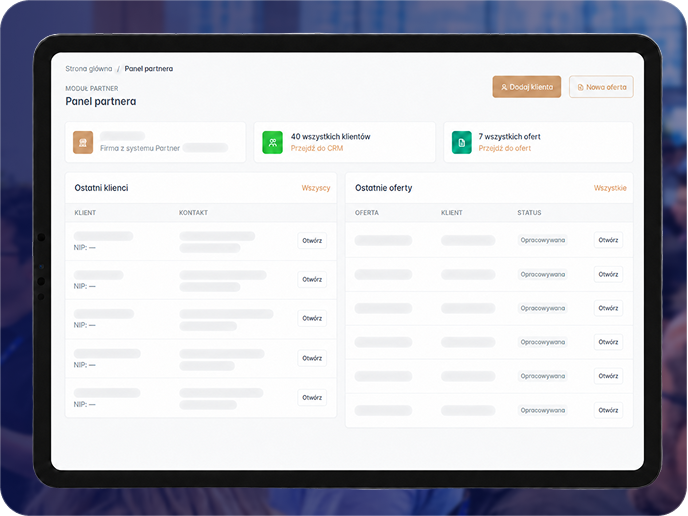Select the Panel partnera breadcrumb

[149, 68]
